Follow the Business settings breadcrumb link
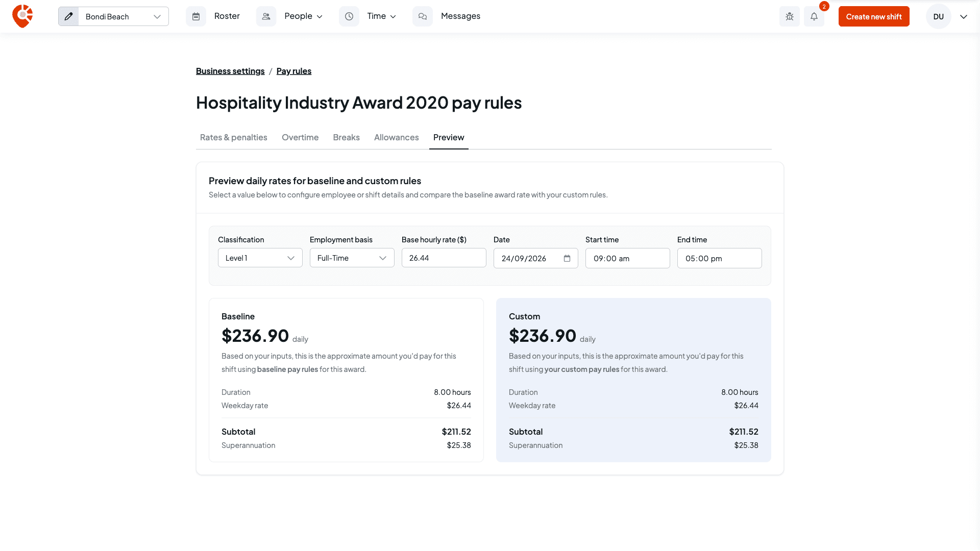Viewport: 980px width, 551px height. (x=230, y=71)
